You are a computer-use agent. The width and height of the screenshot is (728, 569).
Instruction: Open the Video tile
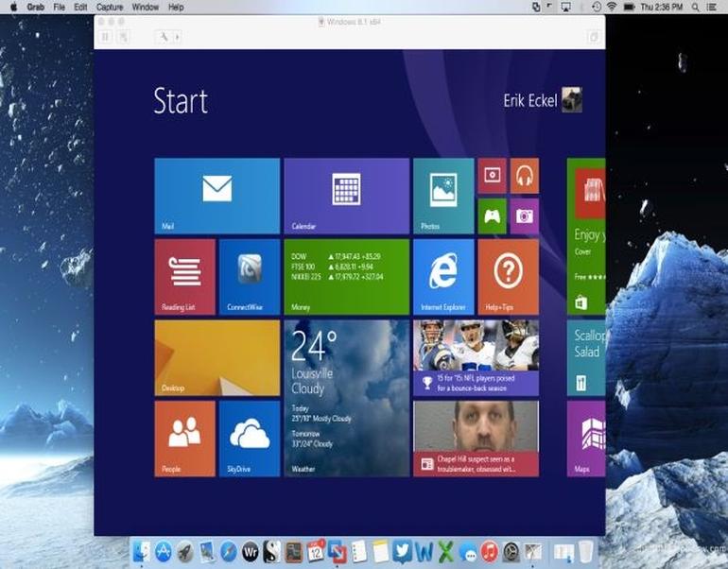pos(492,176)
